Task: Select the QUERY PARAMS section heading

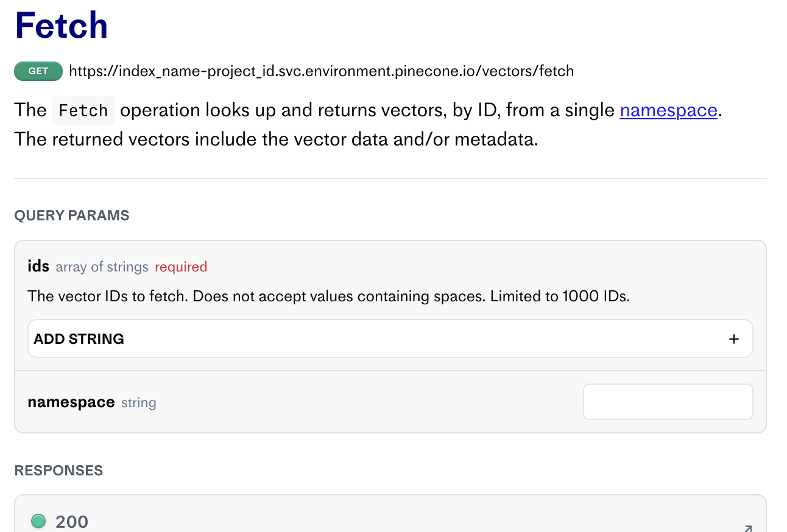Action: click(72, 215)
